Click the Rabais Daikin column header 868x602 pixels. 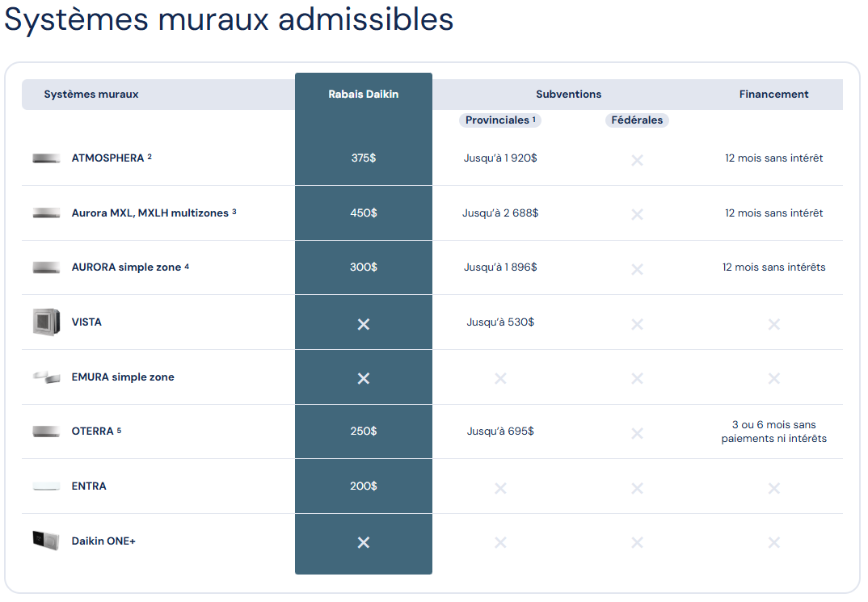(x=363, y=95)
